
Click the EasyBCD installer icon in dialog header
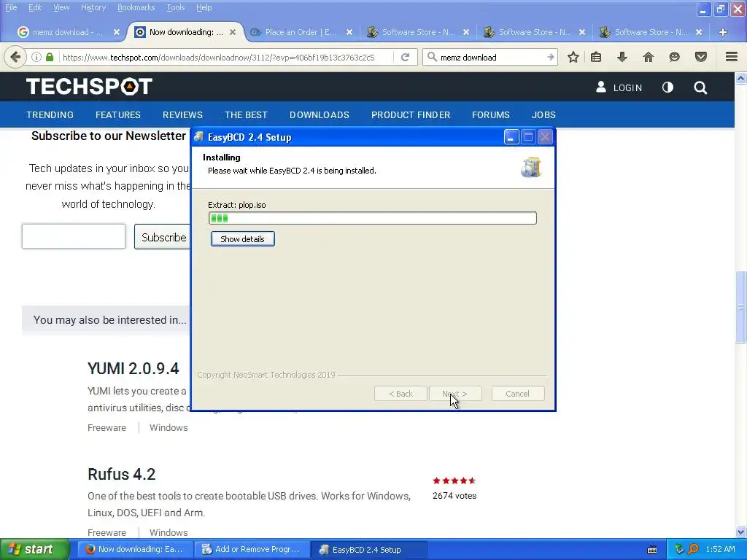click(x=531, y=167)
